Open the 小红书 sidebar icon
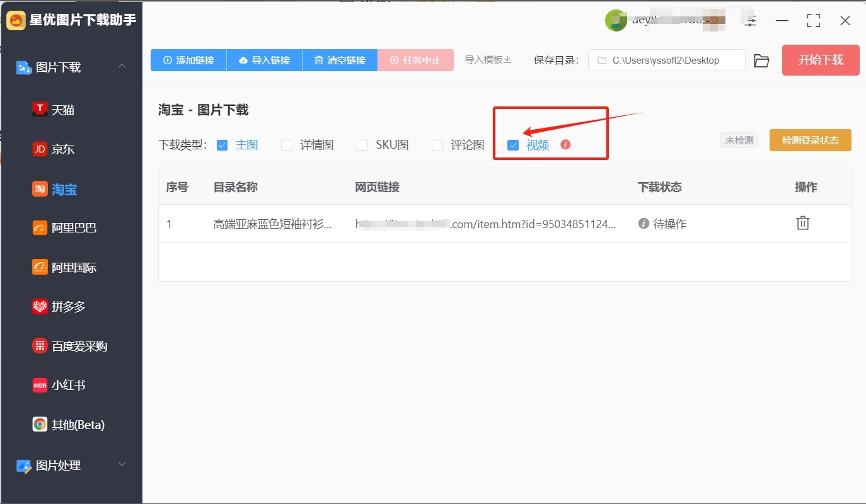The image size is (866, 504). 40,385
